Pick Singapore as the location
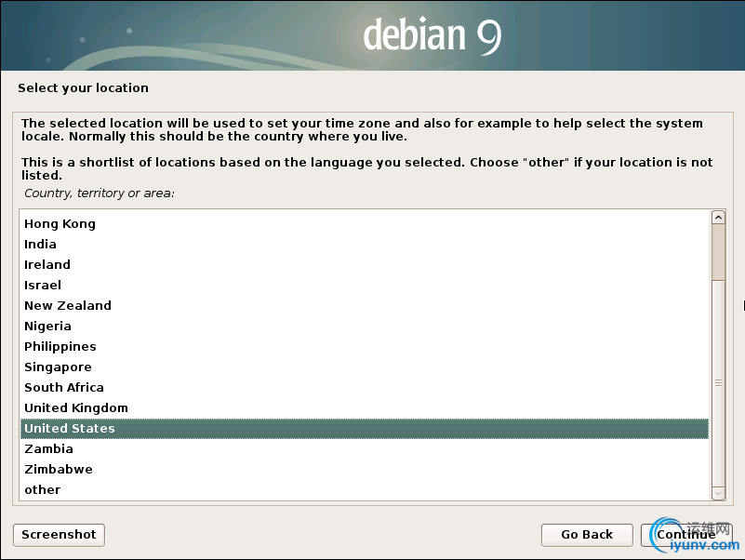This screenshot has height=560, width=745. tap(365, 367)
